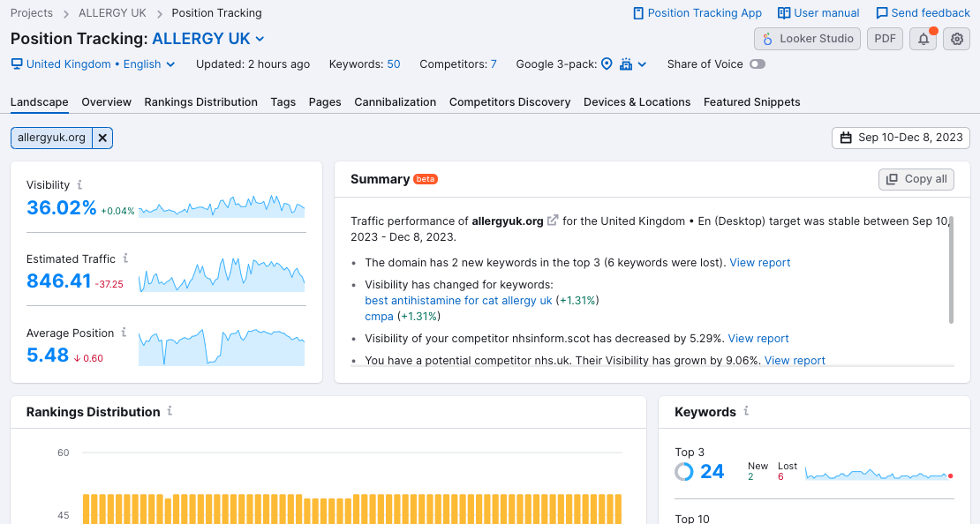
Task: Export the report with the PDF button
Action: click(x=885, y=39)
